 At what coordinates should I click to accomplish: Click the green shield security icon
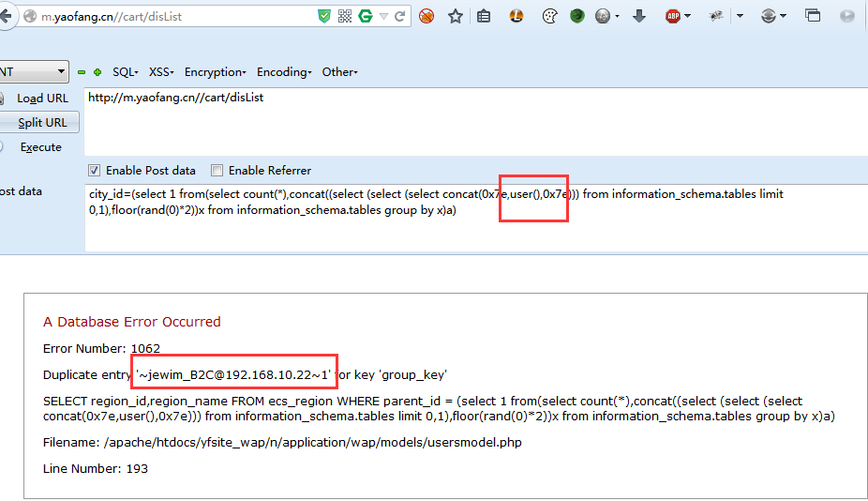tap(324, 17)
